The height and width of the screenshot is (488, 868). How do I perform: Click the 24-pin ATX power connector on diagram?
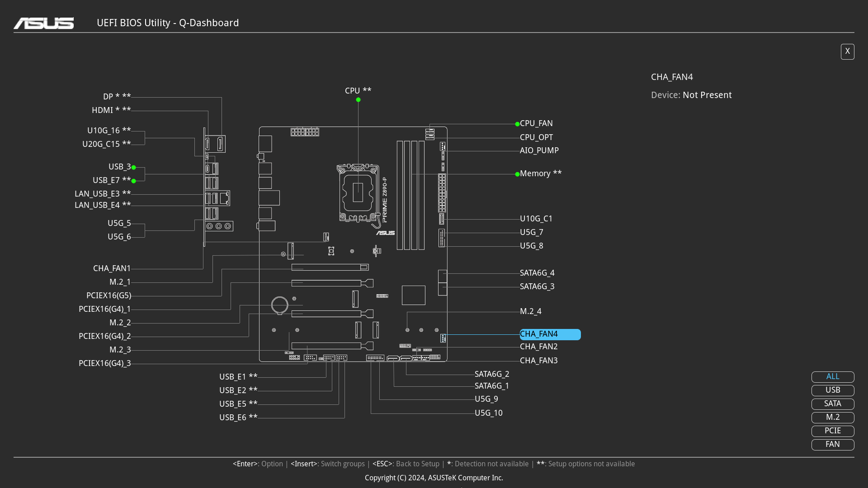[x=442, y=193]
